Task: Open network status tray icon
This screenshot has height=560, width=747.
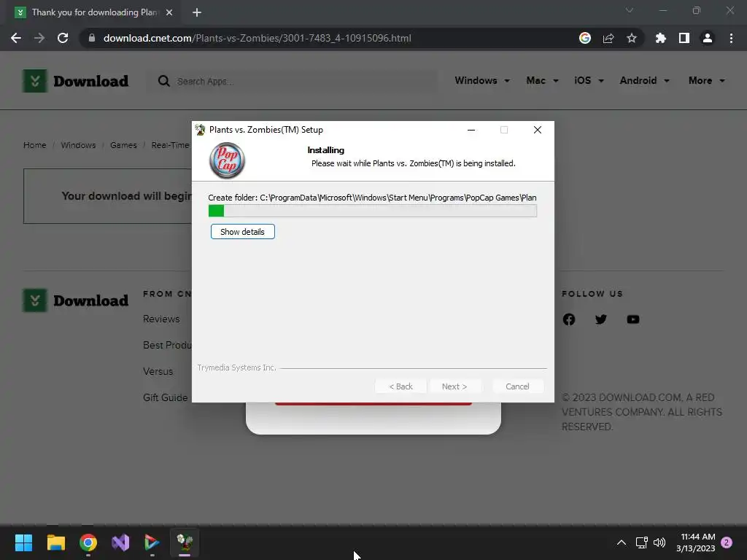Action: [x=641, y=542]
